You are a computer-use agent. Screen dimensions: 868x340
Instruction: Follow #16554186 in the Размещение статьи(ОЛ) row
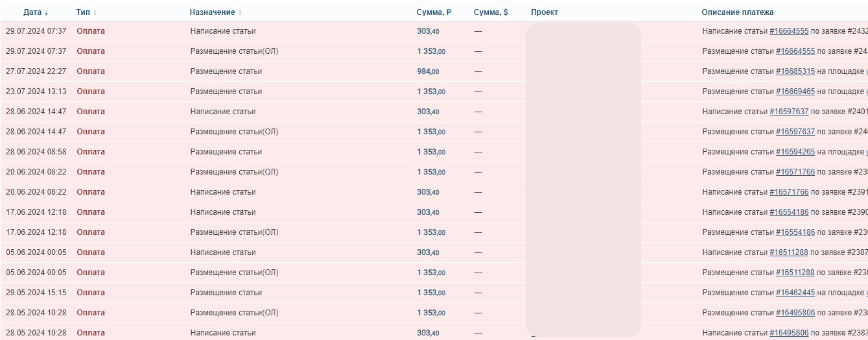(x=795, y=232)
